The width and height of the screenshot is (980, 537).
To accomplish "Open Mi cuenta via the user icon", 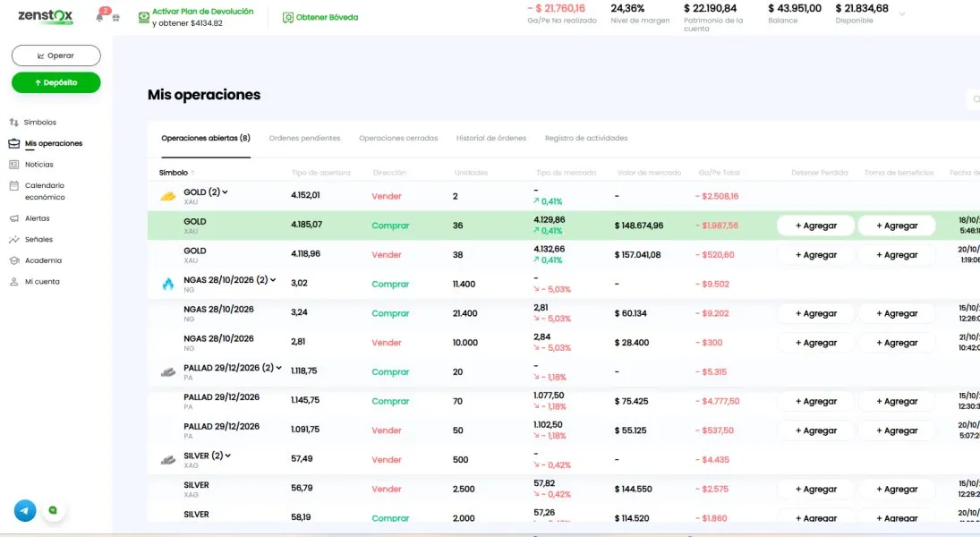I will click(13, 282).
